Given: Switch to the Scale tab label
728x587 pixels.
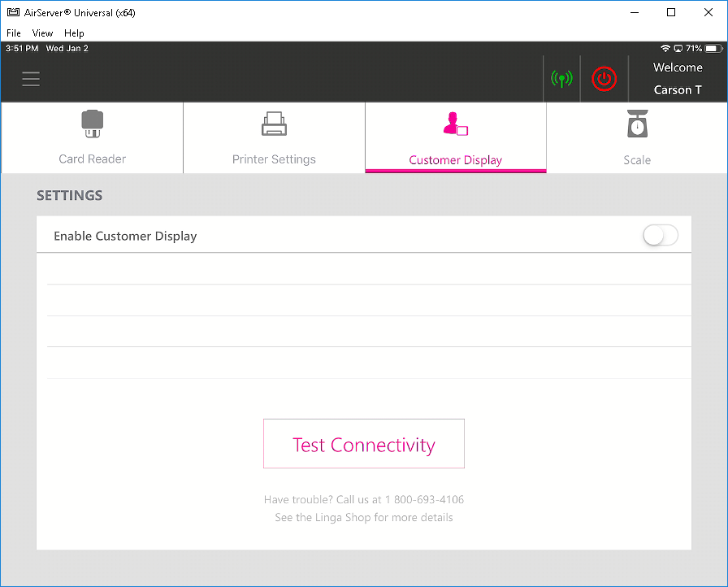Looking at the screenshot, I should [x=637, y=160].
